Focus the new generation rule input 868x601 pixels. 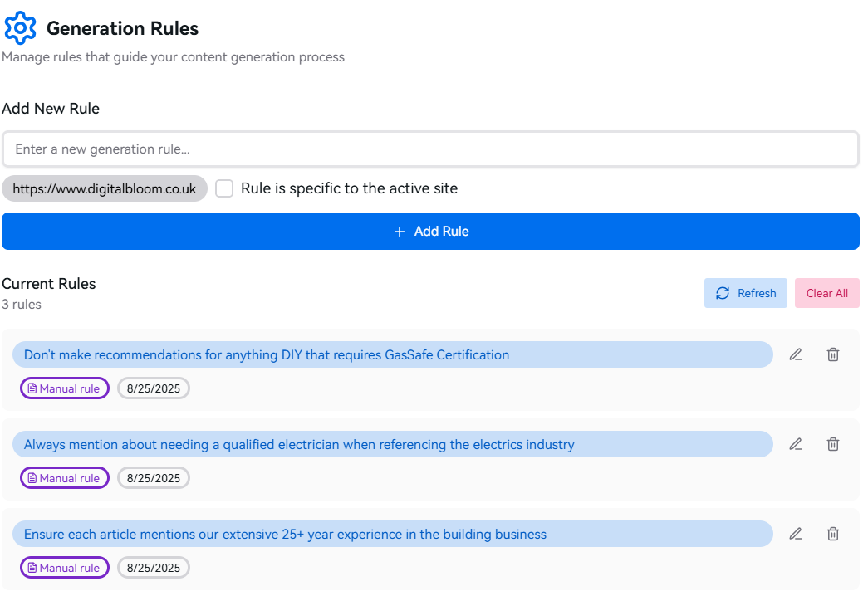[430, 149]
